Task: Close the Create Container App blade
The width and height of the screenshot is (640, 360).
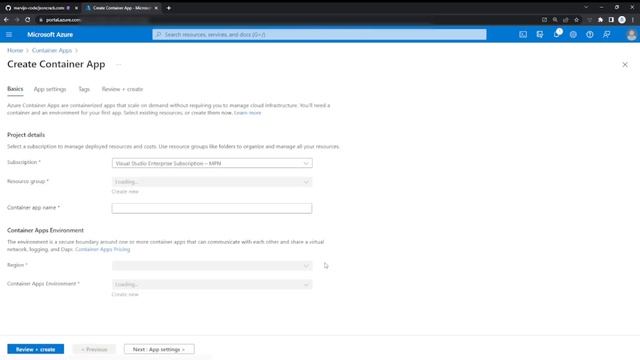Action: tap(625, 64)
